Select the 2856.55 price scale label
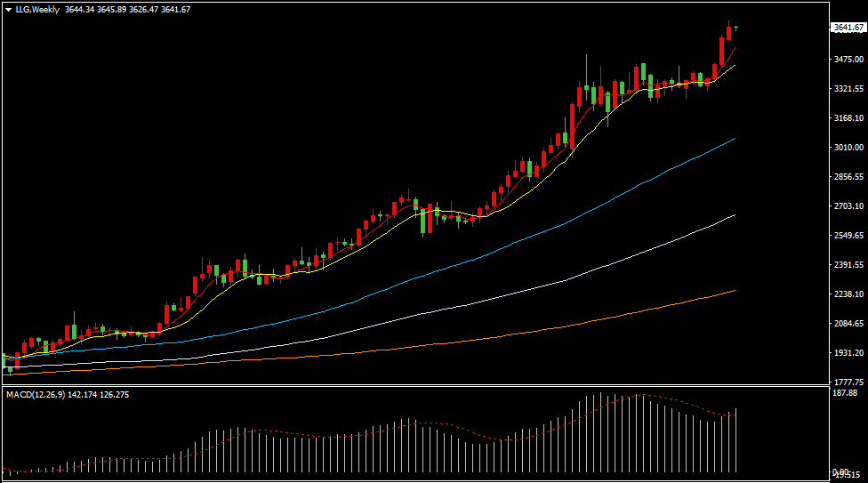868x483 pixels. pos(848,177)
